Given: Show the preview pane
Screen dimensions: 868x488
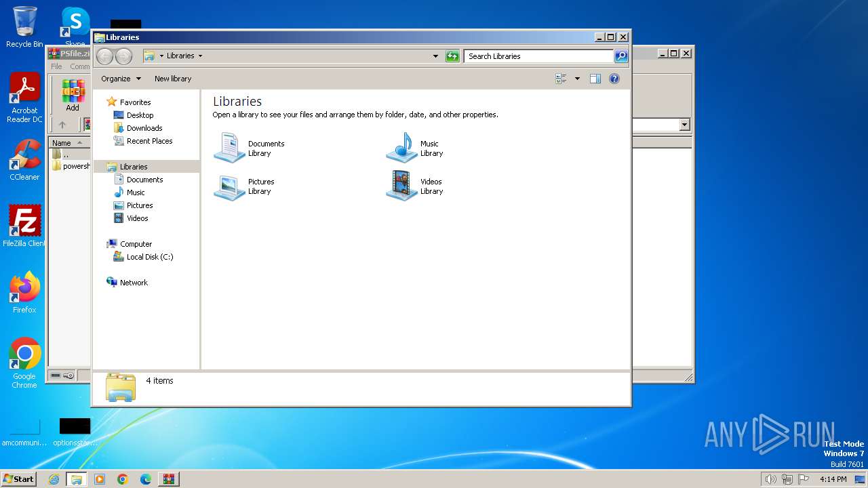Looking at the screenshot, I should coord(595,79).
